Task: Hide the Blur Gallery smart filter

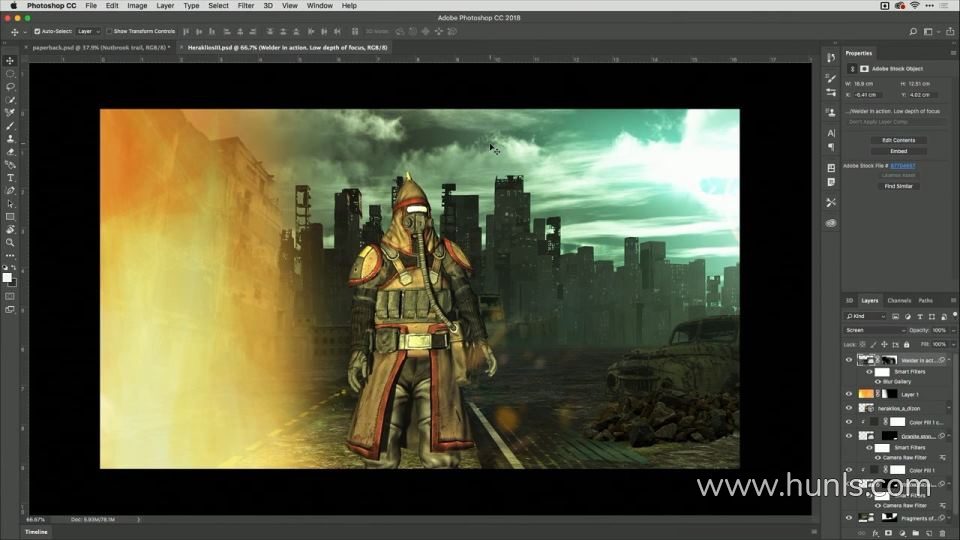Action: click(877, 381)
